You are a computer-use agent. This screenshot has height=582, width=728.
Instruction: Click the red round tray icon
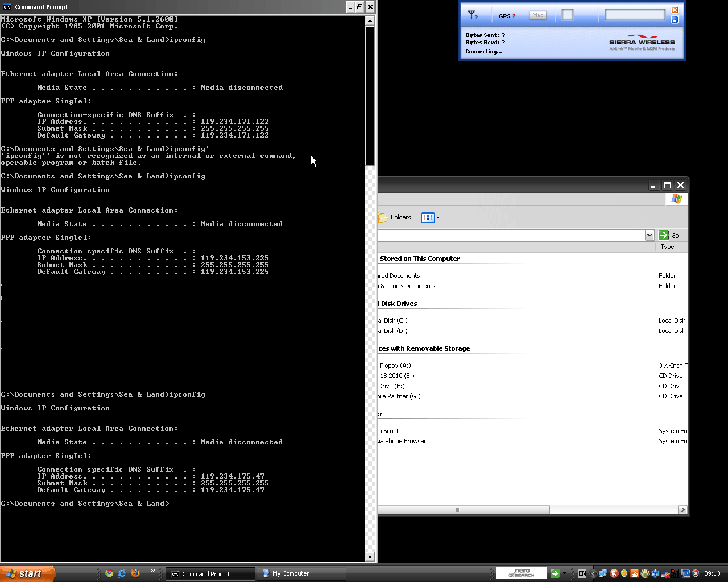(x=614, y=573)
